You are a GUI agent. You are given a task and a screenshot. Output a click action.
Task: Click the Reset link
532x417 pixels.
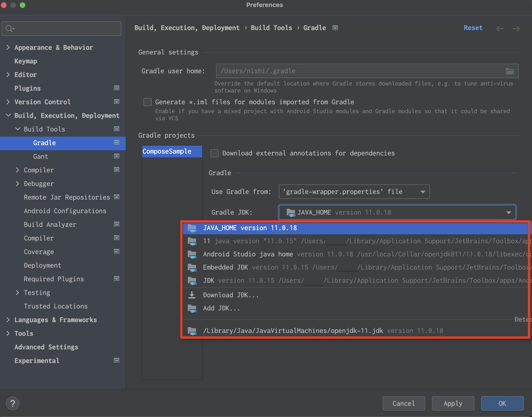[473, 28]
